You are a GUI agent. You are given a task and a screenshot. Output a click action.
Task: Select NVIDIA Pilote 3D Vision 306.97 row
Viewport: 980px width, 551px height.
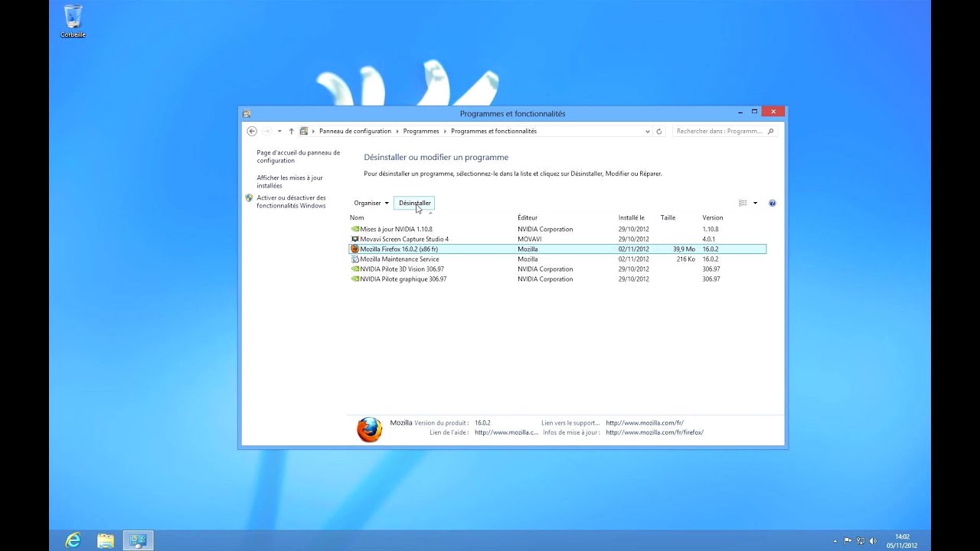tap(557, 269)
